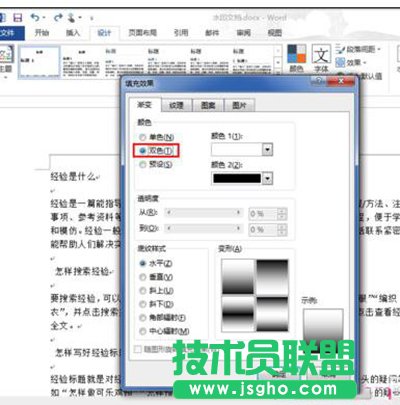400x405 pixels.
Task: Switch to the 图片 picture tab
Action: pos(239,105)
